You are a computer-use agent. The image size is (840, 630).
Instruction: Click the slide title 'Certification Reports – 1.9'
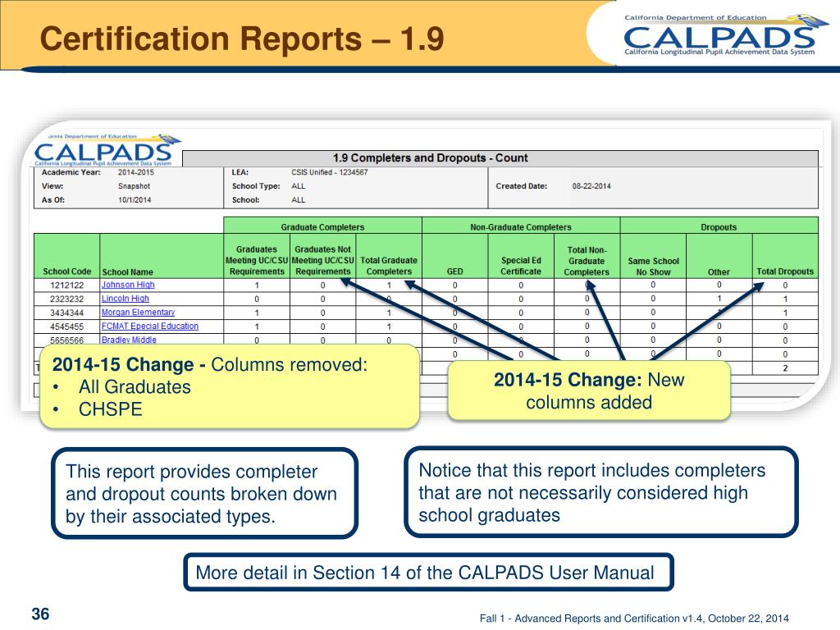242,39
